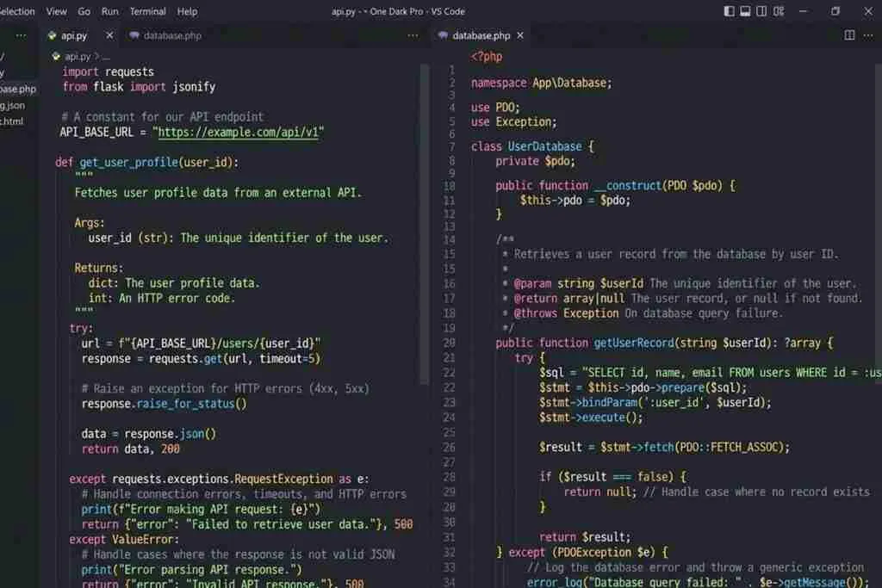Image resolution: width=882 pixels, height=588 pixels.
Task: Click the "get_user_profile" function name
Action: 129,163
